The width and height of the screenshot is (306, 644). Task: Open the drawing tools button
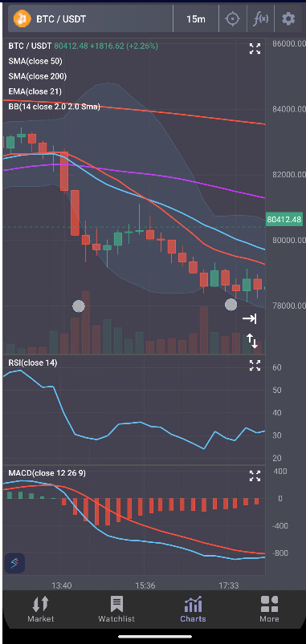point(14,563)
